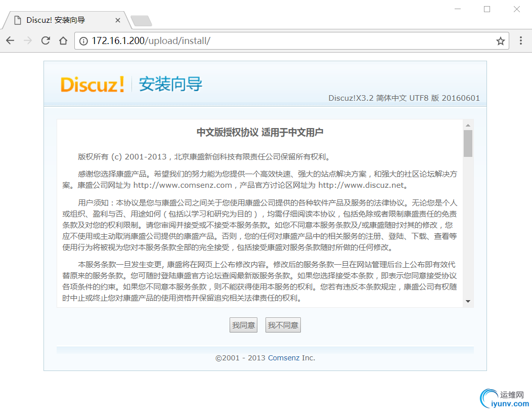View site info icon in address bar

(83, 41)
